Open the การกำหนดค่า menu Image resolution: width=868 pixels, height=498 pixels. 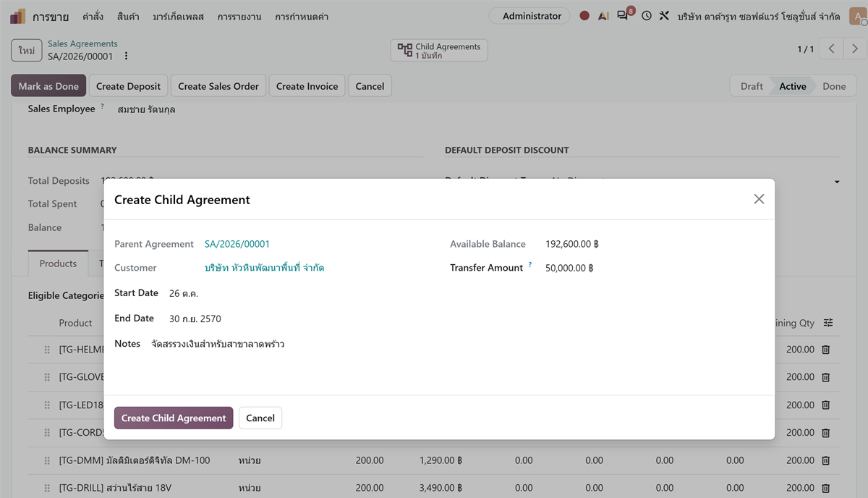[x=302, y=16]
